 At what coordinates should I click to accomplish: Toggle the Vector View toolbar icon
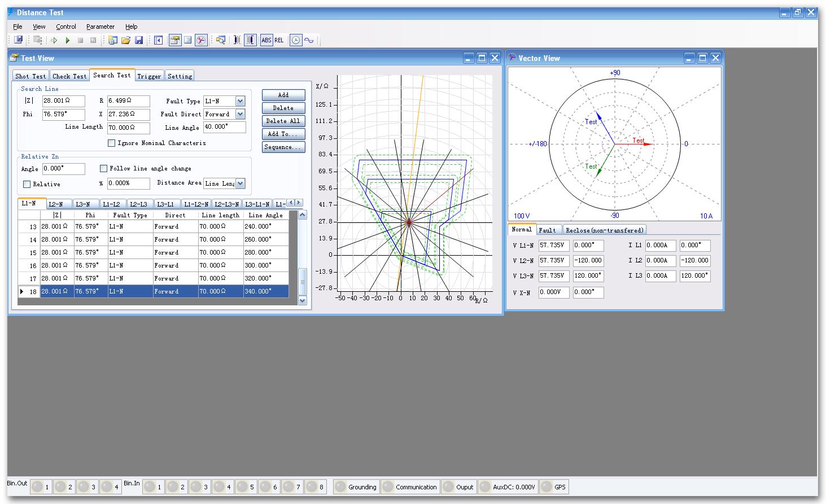click(201, 40)
